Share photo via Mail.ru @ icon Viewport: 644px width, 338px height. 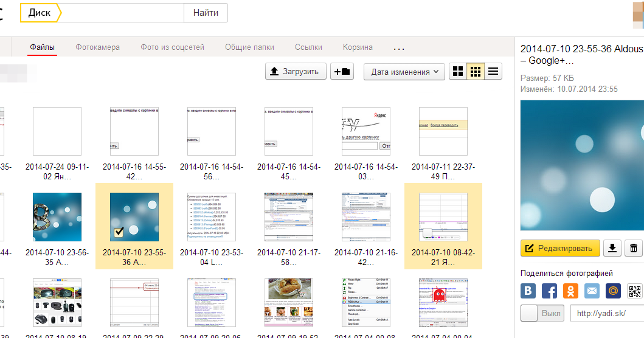tap(613, 291)
